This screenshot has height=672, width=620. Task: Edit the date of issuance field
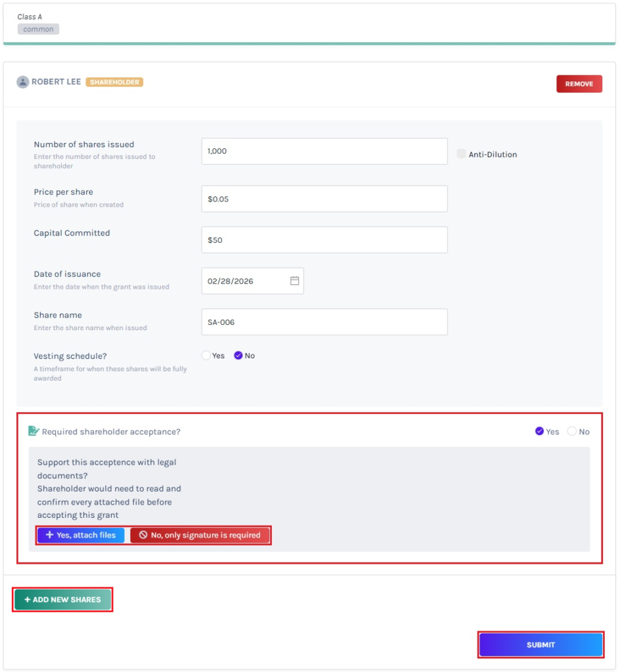(x=253, y=281)
